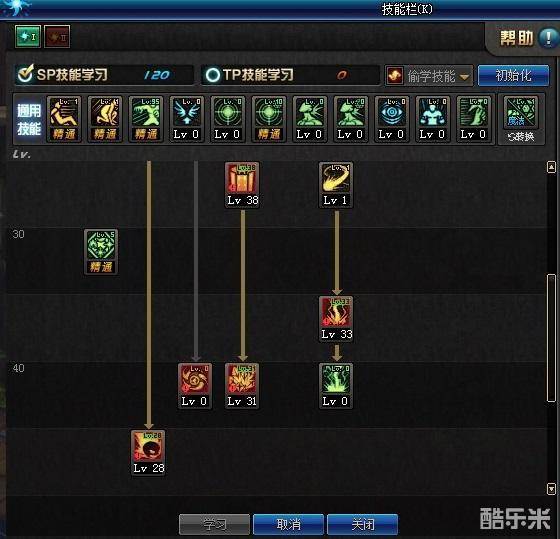Select the green Lv 0 skill at level 40
The image size is (560, 539).
coord(335,379)
